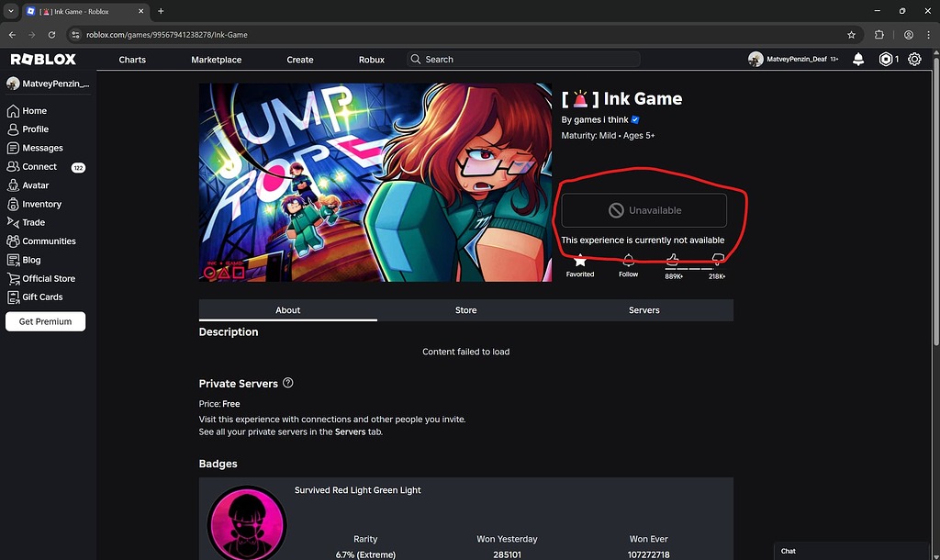Open Avatar in the sidebar

tap(28, 185)
